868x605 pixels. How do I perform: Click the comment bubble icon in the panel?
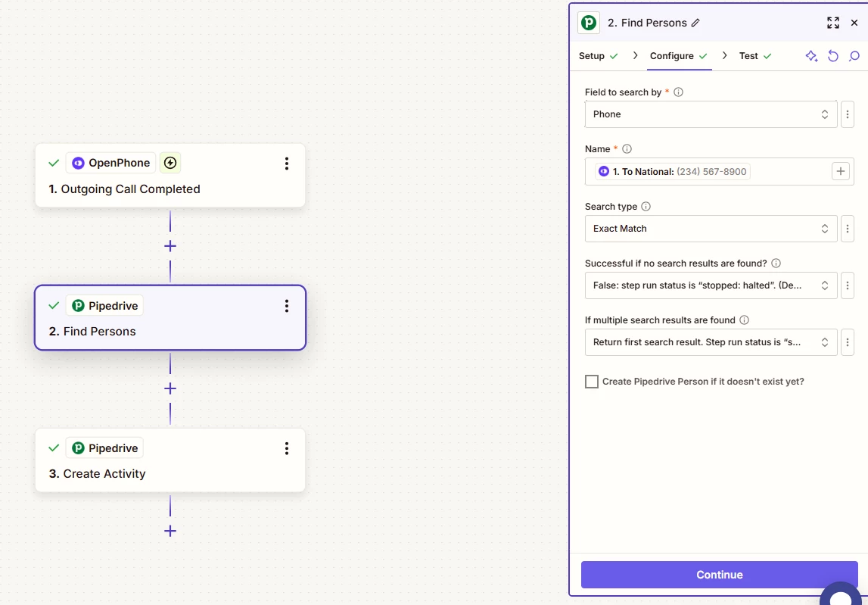(854, 56)
